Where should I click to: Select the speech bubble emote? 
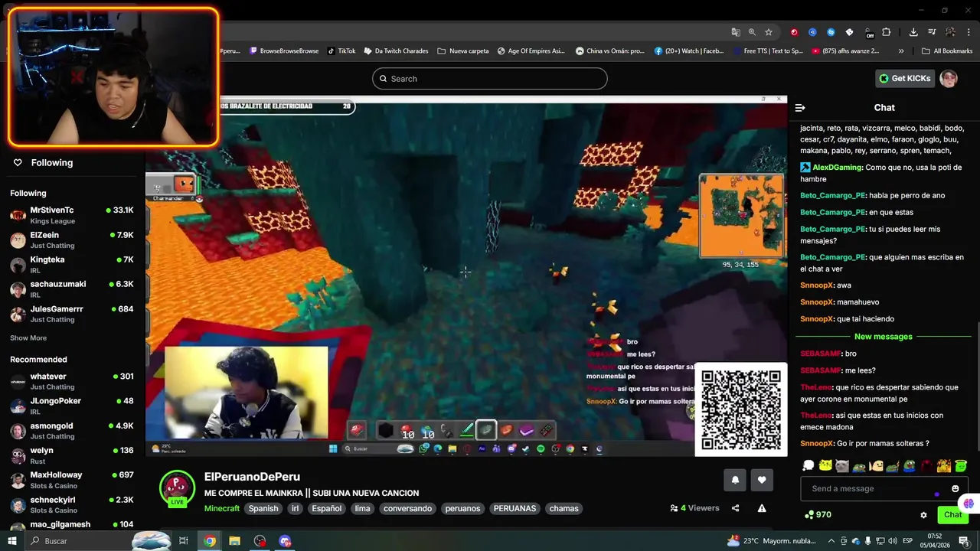808,465
